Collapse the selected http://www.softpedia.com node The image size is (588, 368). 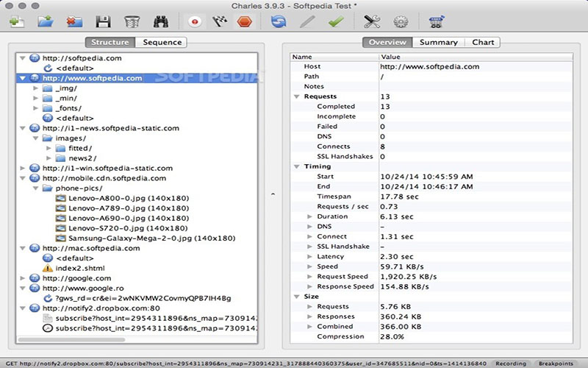(x=23, y=78)
